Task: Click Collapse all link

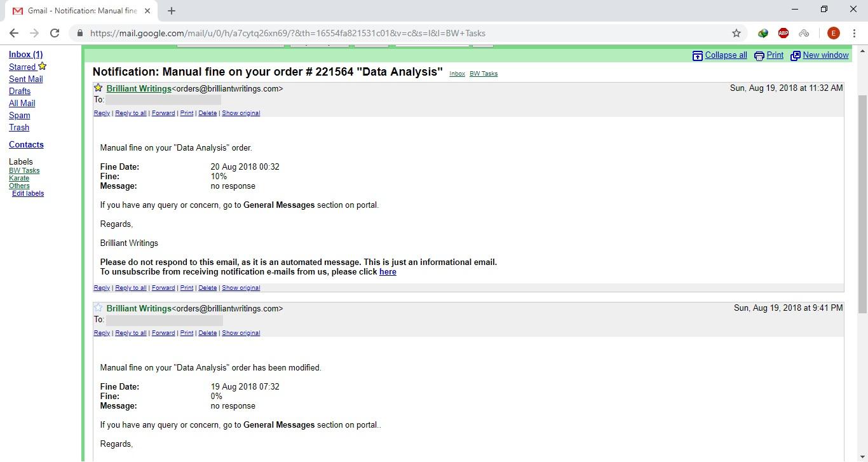Action: [x=726, y=55]
